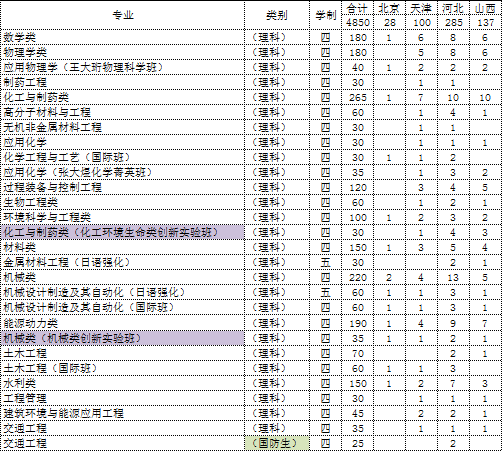Select the 45 total for 建筑环境与能源应用工程

pyautogui.click(x=358, y=413)
